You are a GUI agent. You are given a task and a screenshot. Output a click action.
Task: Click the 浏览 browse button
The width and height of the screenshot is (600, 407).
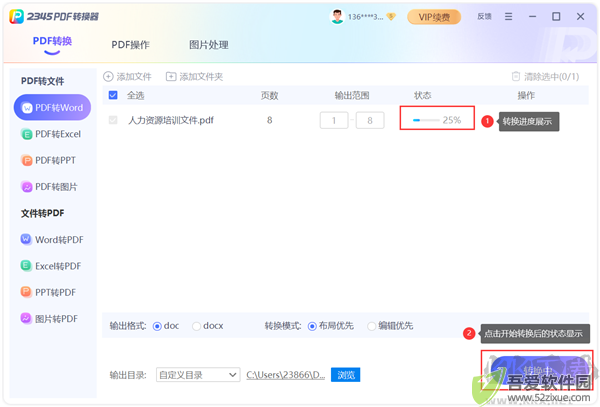(346, 375)
